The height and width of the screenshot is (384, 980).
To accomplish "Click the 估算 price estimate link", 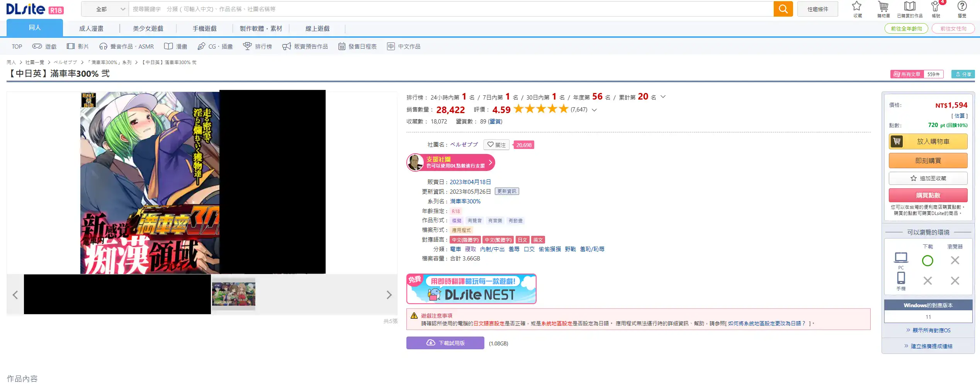I will coord(959,116).
